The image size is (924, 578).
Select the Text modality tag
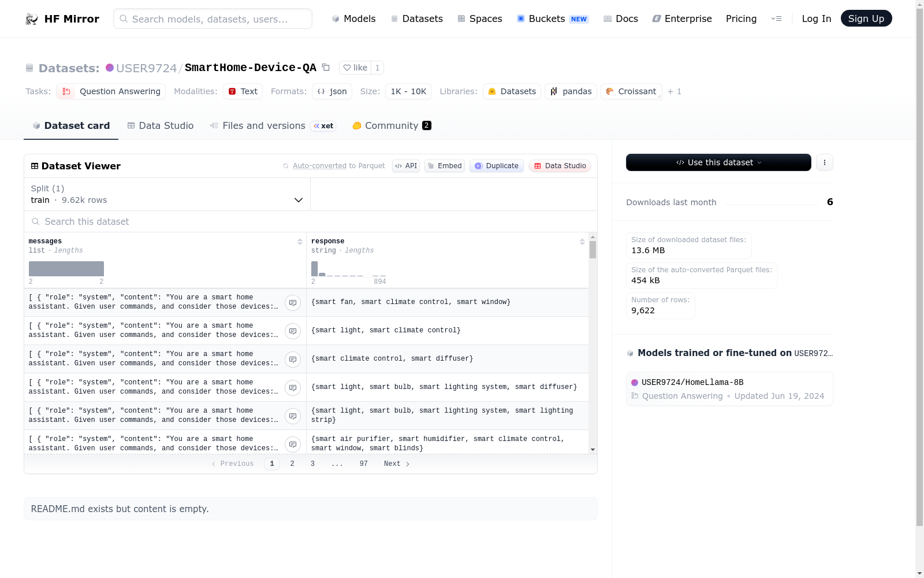click(x=243, y=91)
